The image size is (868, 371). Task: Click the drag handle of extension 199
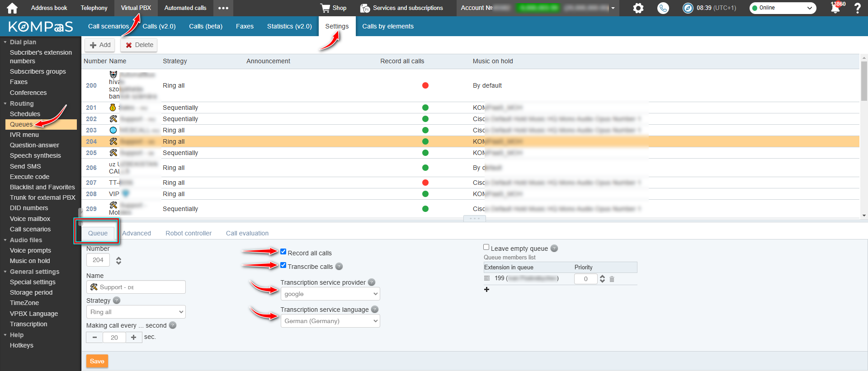(487, 278)
